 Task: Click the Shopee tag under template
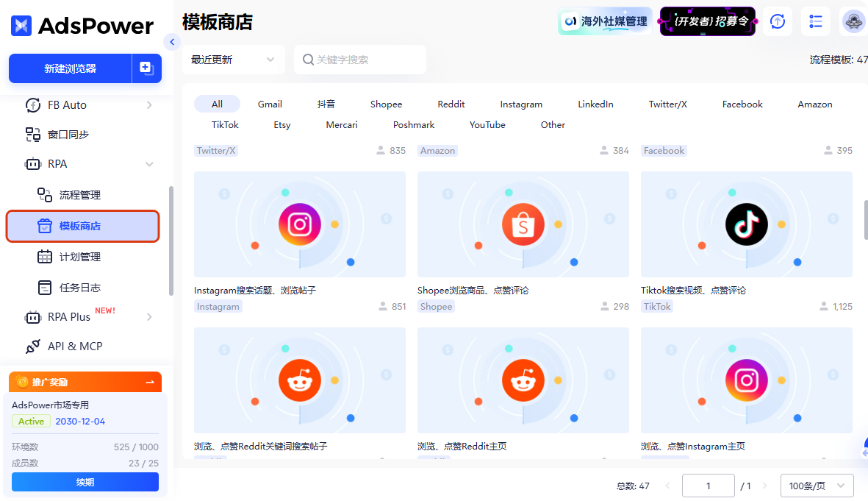point(436,307)
